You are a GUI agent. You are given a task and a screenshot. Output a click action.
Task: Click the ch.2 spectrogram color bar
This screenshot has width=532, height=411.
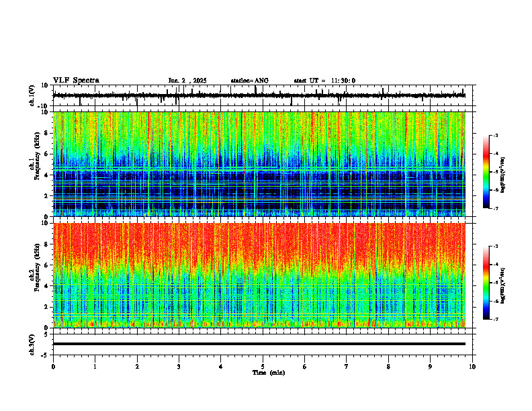click(486, 283)
